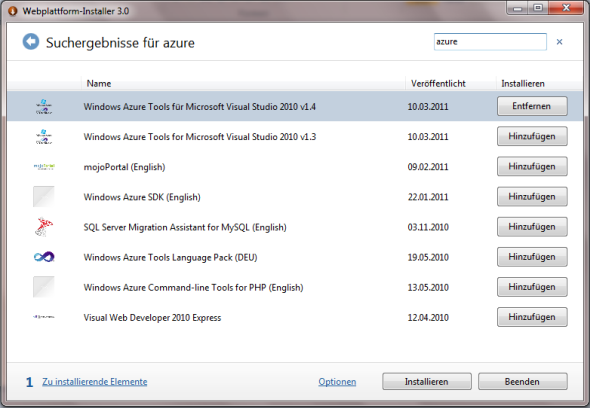Maximize the Webplattform-Installer window
Viewport: 590px width, 408px height.
coord(538,8)
